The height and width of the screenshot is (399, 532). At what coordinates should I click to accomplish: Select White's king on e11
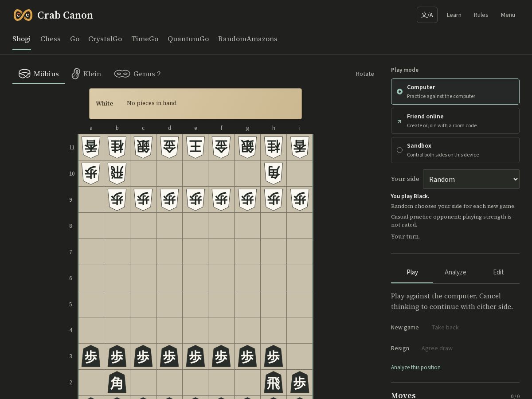[x=196, y=147]
